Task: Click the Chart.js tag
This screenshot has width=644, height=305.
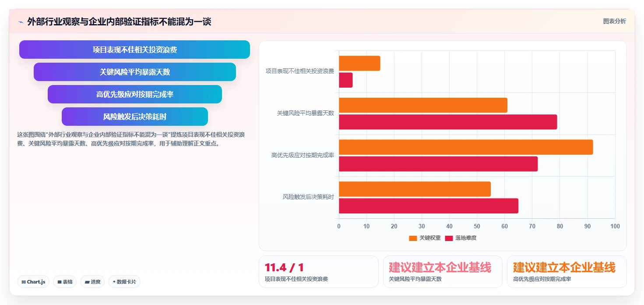Action: click(33, 282)
